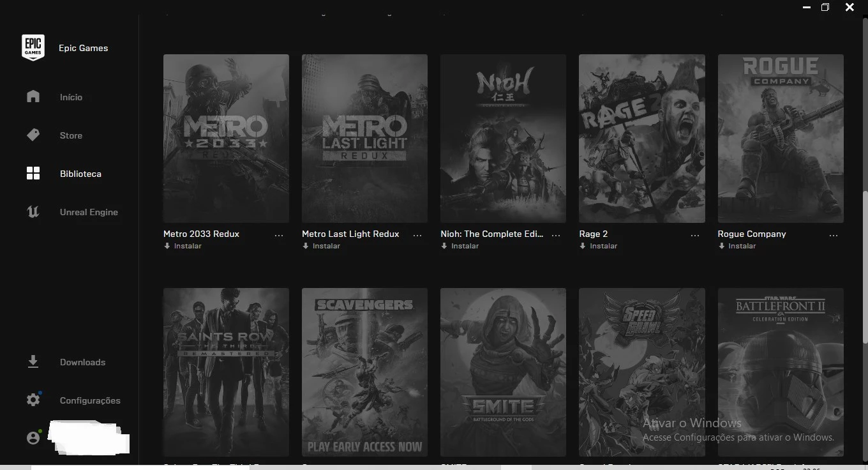Screen dimensions: 868x470
Task: Click the user account profile icon
Action: pyautogui.click(x=33, y=438)
